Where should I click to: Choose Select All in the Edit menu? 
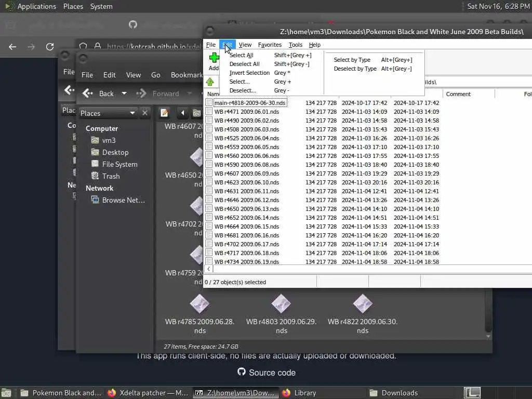(241, 55)
